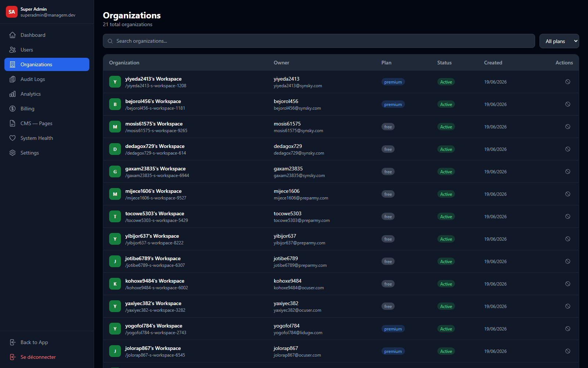Click the Owner column header
This screenshot has width=588, height=368.
[x=282, y=63]
